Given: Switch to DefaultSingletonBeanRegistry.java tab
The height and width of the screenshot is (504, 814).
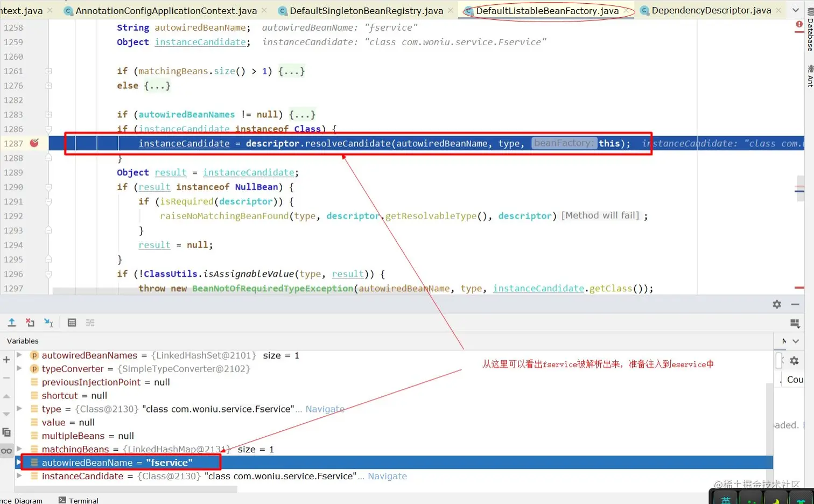Looking at the screenshot, I should coord(366,10).
